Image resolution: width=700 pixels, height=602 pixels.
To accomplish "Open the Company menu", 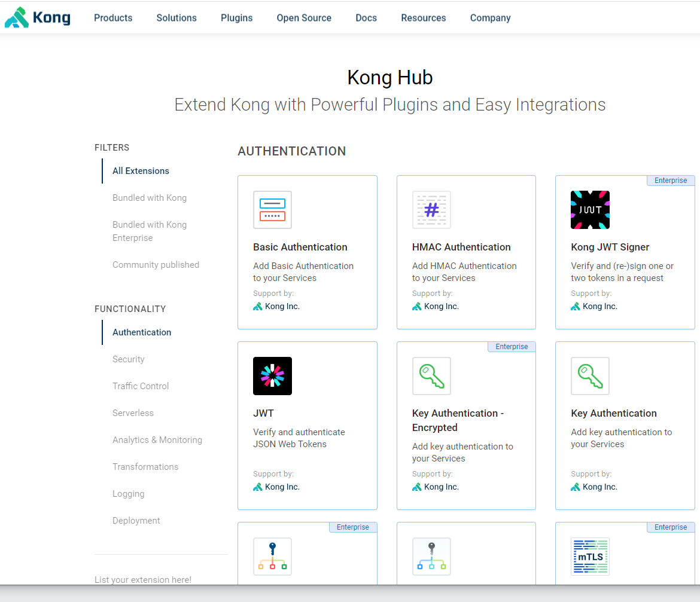I will coord(490,18).
